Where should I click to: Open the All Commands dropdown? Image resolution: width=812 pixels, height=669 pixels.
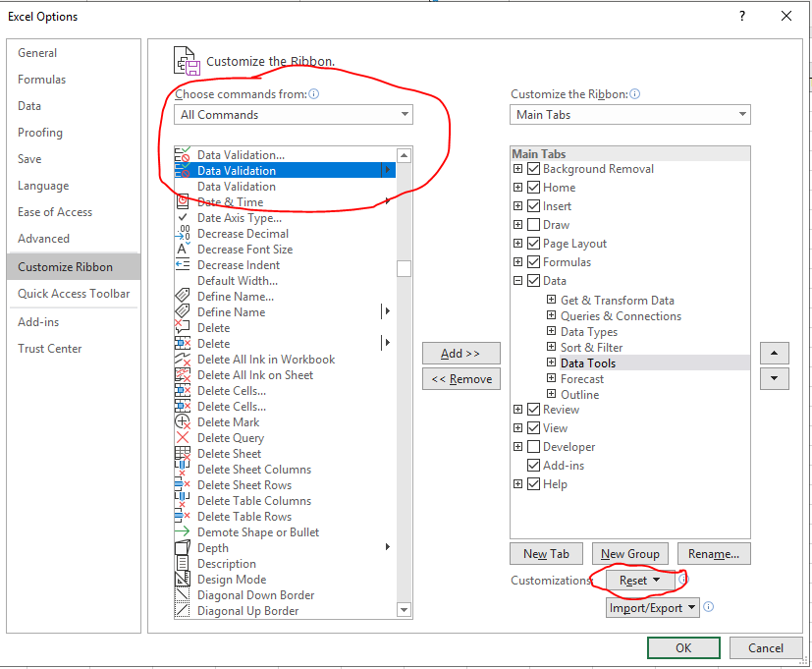pos(294,115)
